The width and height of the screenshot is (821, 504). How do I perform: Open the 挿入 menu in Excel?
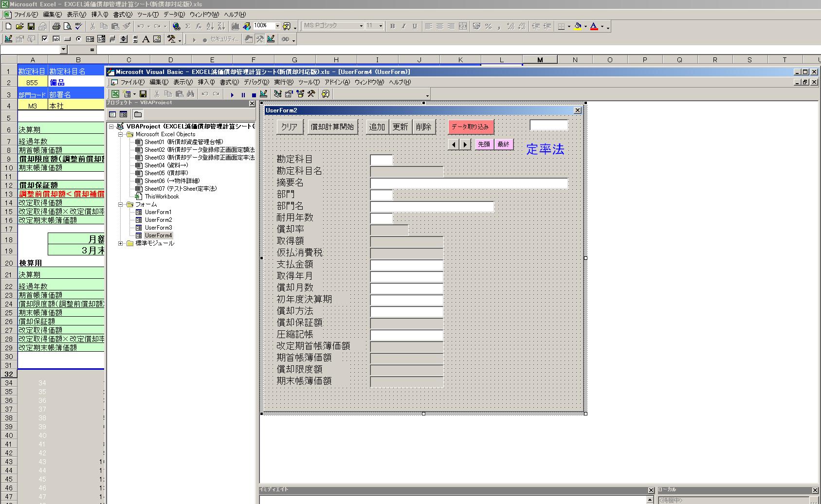tap(100, 15)
